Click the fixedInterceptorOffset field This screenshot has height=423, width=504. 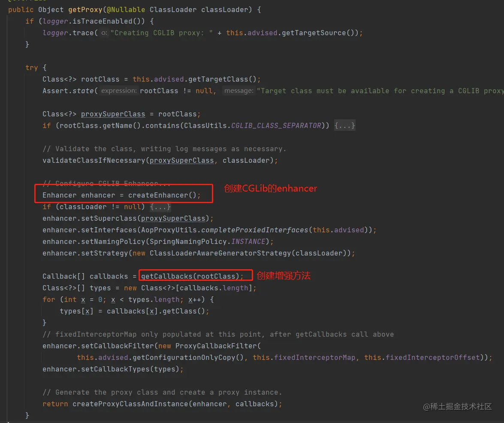click(x=432, y=357)
